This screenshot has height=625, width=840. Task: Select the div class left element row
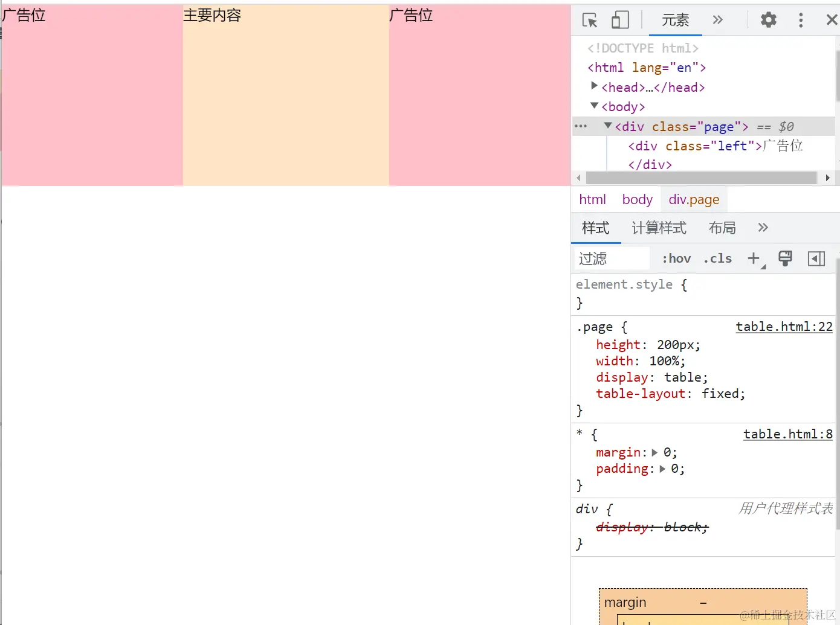tap(716, 146)
